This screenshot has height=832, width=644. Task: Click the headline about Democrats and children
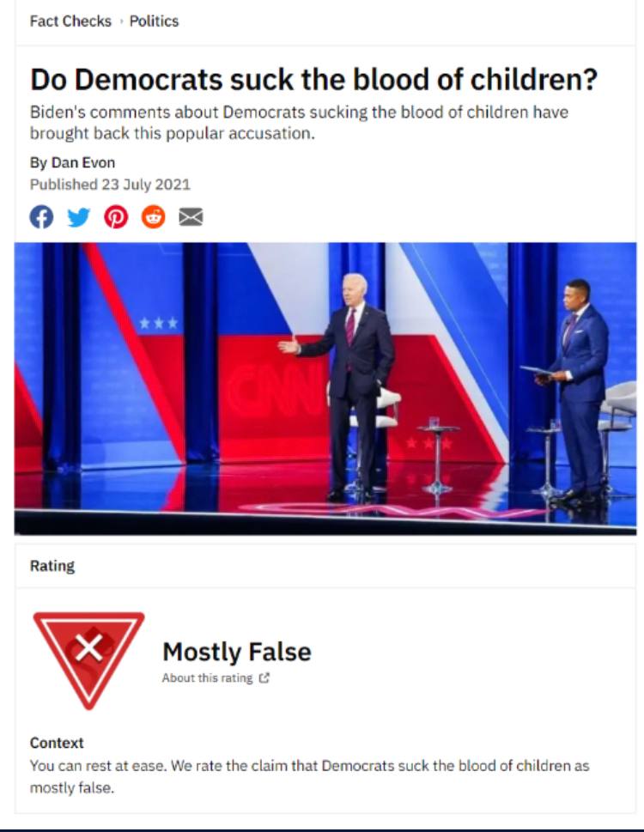313,80
